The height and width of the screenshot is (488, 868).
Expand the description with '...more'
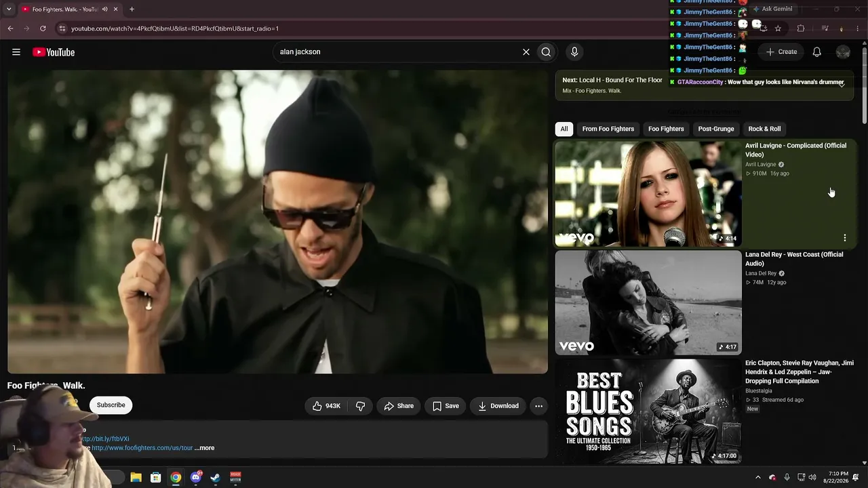204,448
